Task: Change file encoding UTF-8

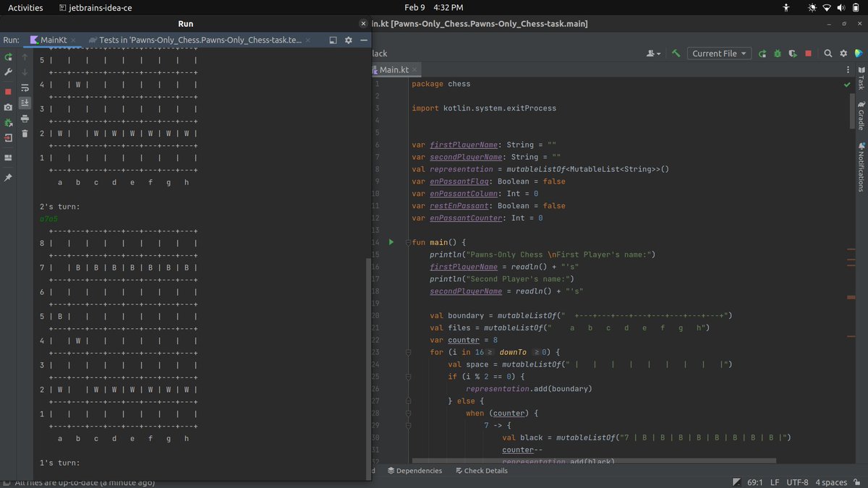Action: (x=797, y=482)
